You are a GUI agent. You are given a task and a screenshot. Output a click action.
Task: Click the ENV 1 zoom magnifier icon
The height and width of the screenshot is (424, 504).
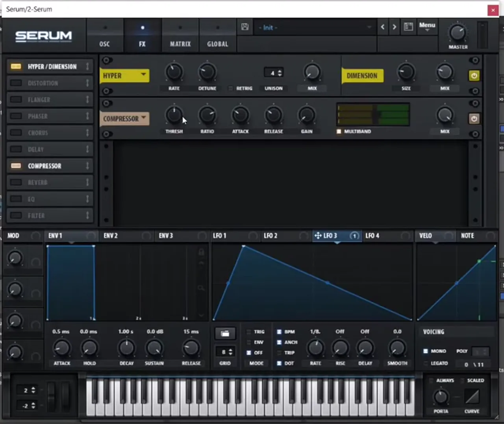pyautogui.click(x=201, y=288)
